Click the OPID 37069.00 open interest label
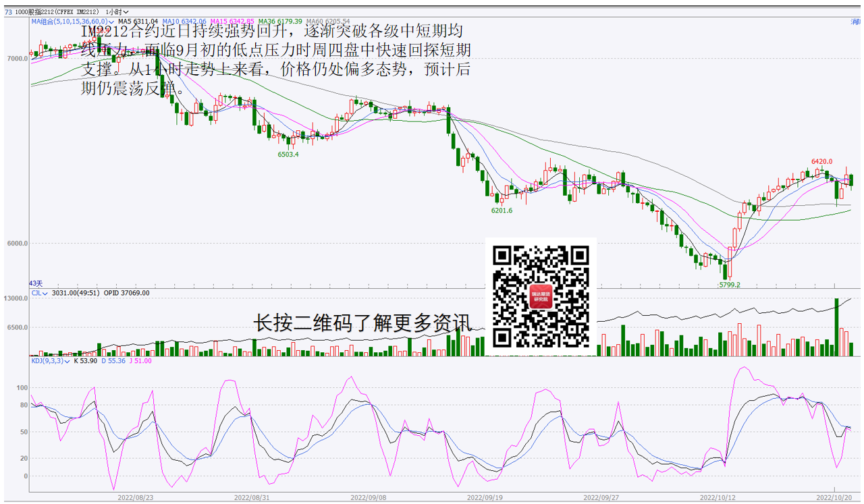 coord(126,293)
